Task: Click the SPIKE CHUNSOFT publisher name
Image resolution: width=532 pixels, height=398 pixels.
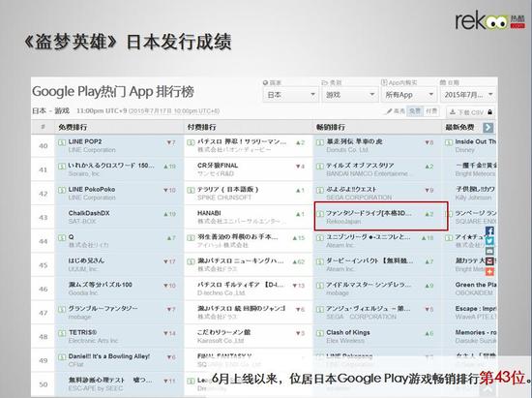Action: (x=224, y=198)
